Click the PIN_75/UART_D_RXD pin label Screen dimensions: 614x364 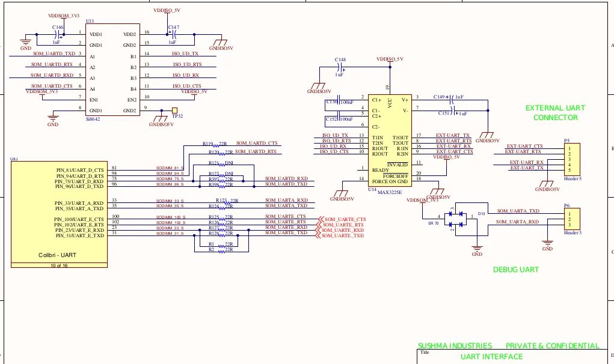pos(79,181)
